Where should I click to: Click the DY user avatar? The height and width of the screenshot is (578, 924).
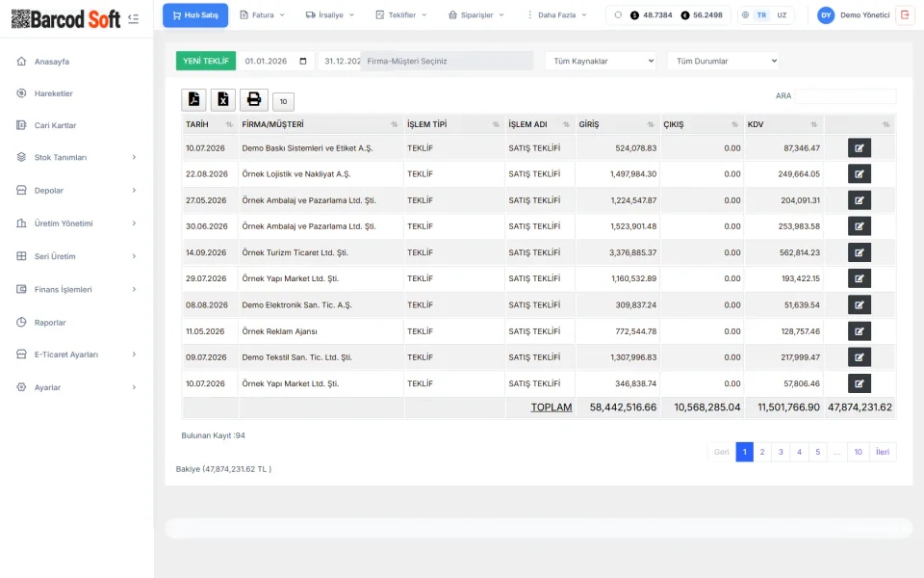pos(826,15)
